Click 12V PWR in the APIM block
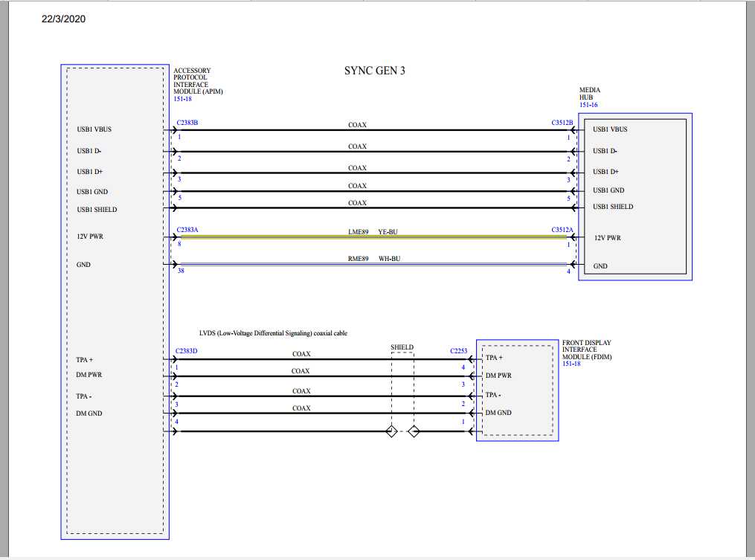 coord(90,236)
